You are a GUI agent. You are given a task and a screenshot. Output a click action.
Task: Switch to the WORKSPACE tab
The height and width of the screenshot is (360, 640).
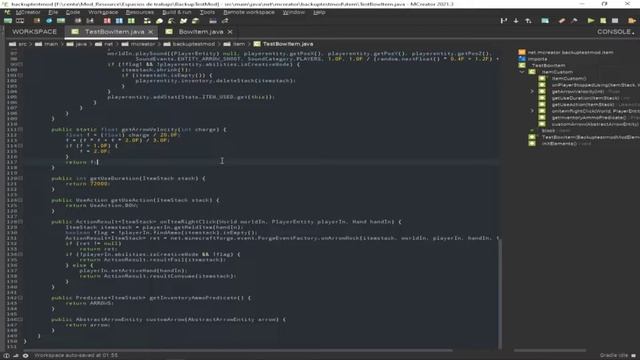[x=34, y=32]
